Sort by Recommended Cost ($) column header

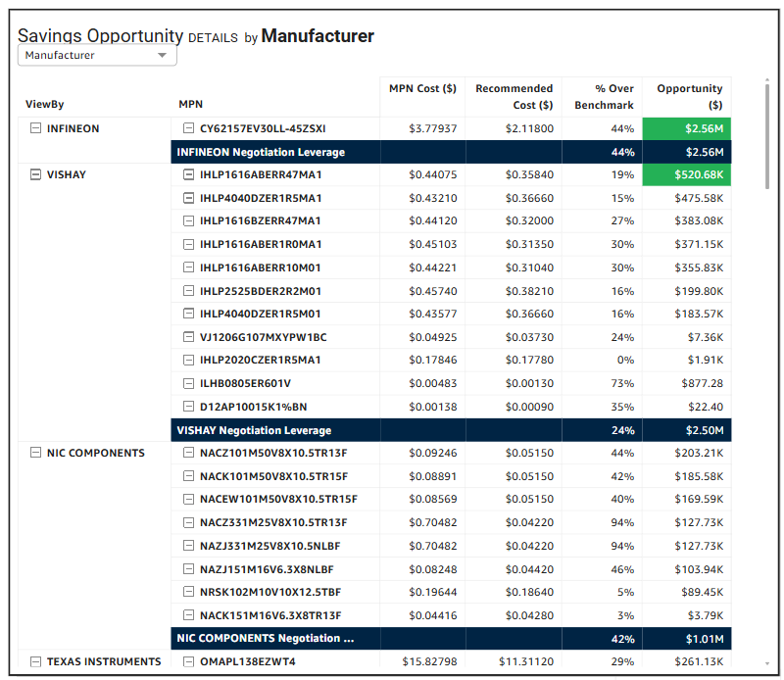click(514, 96)
